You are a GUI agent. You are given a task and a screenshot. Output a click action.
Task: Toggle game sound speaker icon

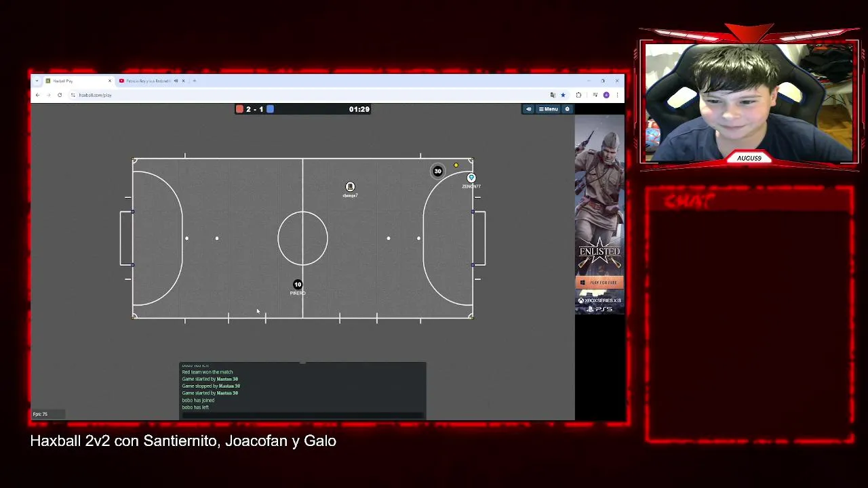(x=528, y=109)
